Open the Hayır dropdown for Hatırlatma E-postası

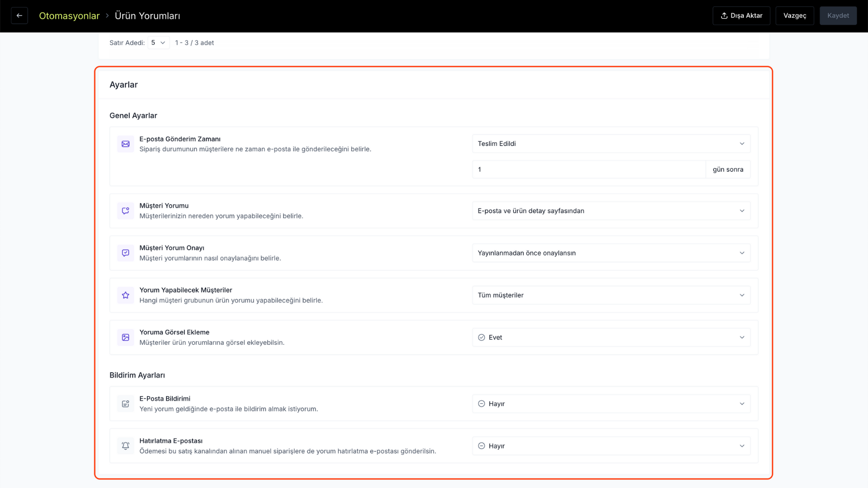click(x=611, y=446)
